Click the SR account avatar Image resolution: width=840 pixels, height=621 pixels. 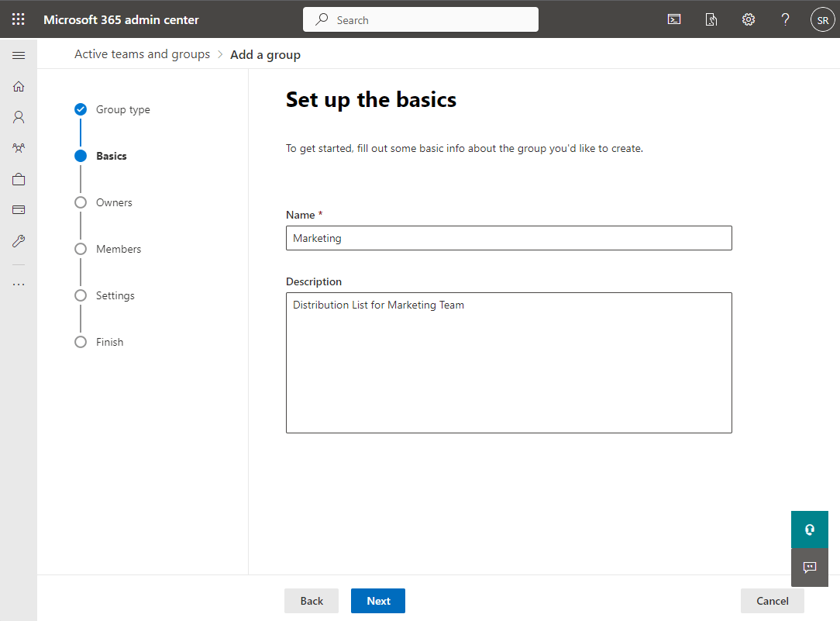pyautogui.click(x=822, y=19)
